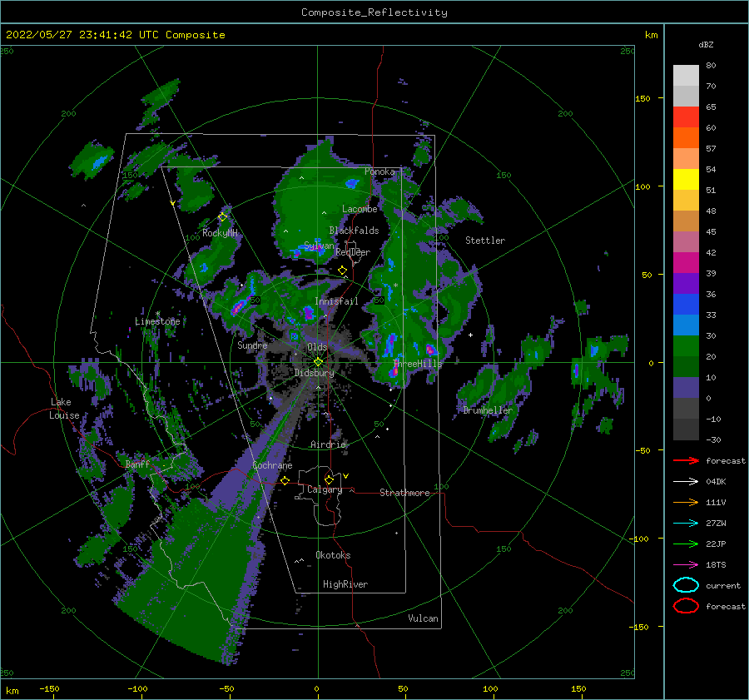
Task: Click the yellow radar-center diamond at Didsbury
Action: point(318,362)
